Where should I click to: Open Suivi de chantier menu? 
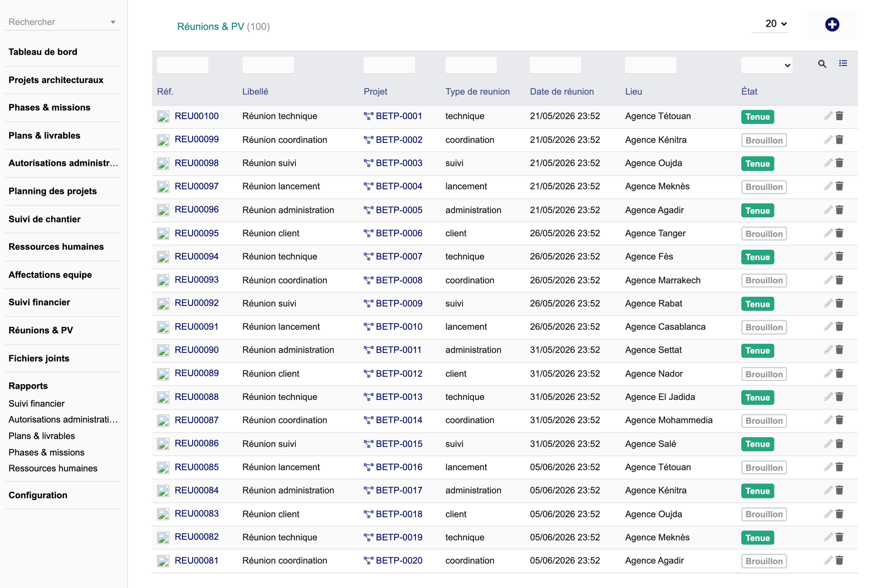(x=44, y=219)
